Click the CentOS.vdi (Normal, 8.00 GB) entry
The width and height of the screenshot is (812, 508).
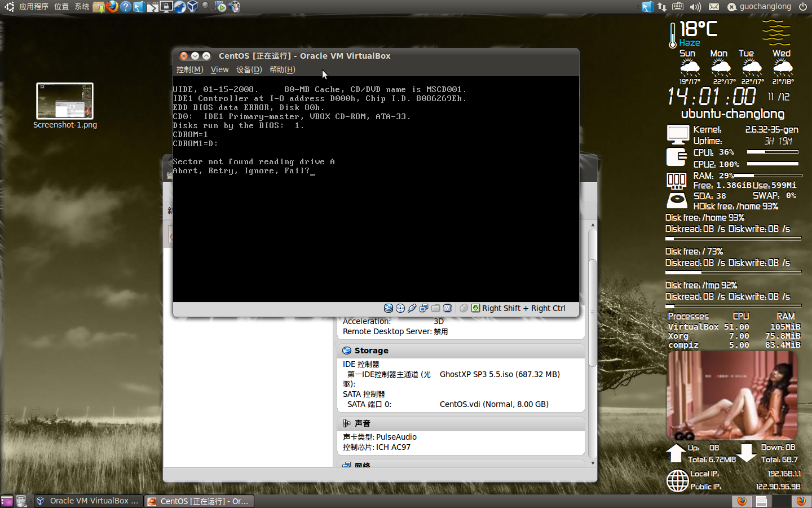(494, 404)
